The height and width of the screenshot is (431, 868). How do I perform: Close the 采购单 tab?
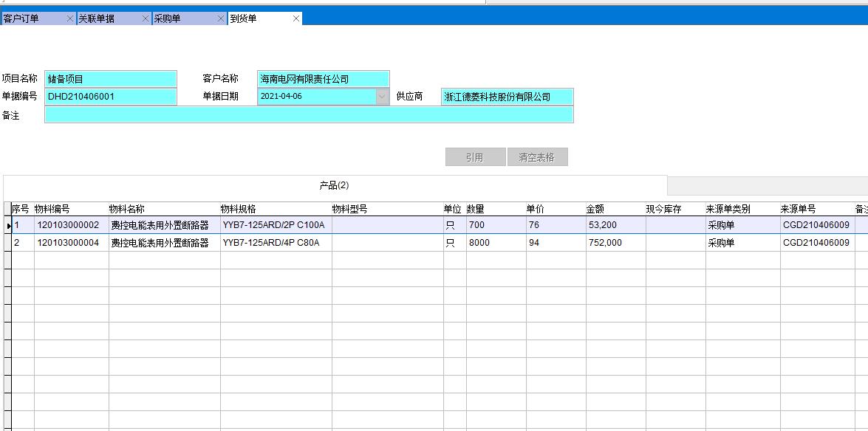[x=221, y=18]
